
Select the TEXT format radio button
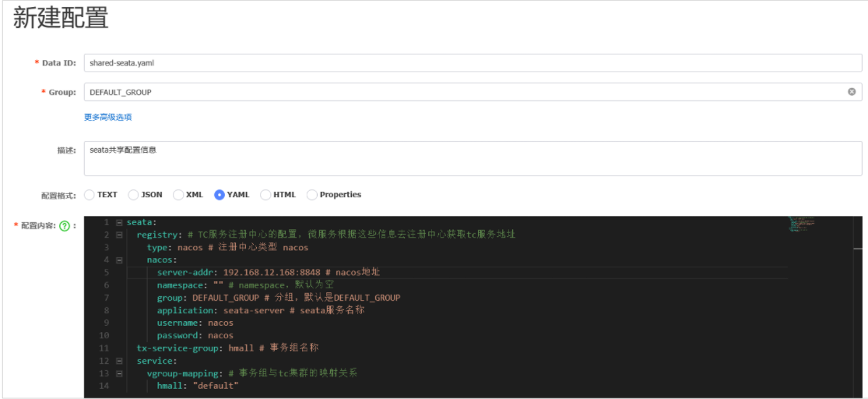pos(89,195)
